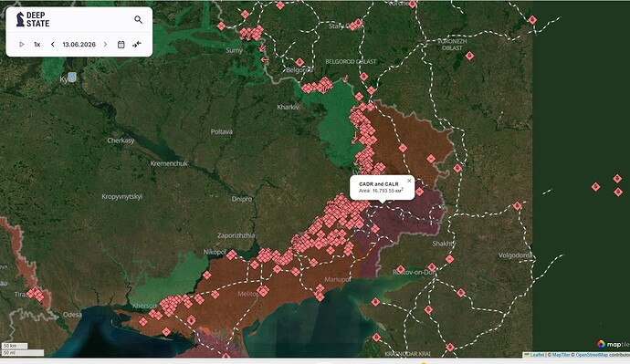
Task: Click the 50 km scale bar
Action: pos(15,346)
